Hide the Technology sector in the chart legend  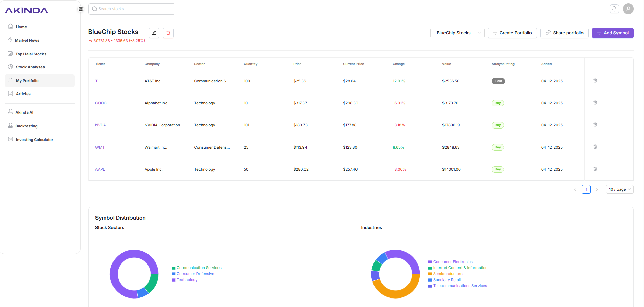[187, 280]
